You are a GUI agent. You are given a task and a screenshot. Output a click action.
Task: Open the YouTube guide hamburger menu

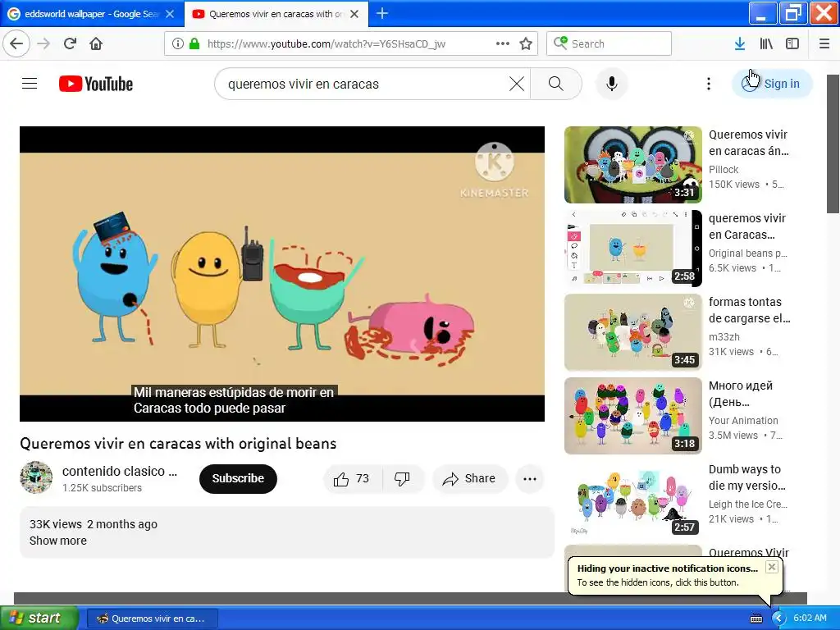[x=30, y=84]
